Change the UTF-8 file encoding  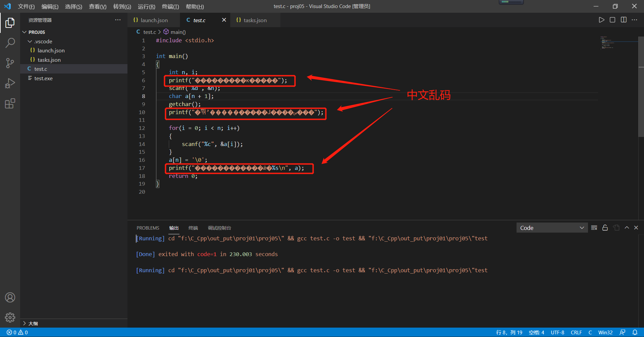(x=557, y=332)
